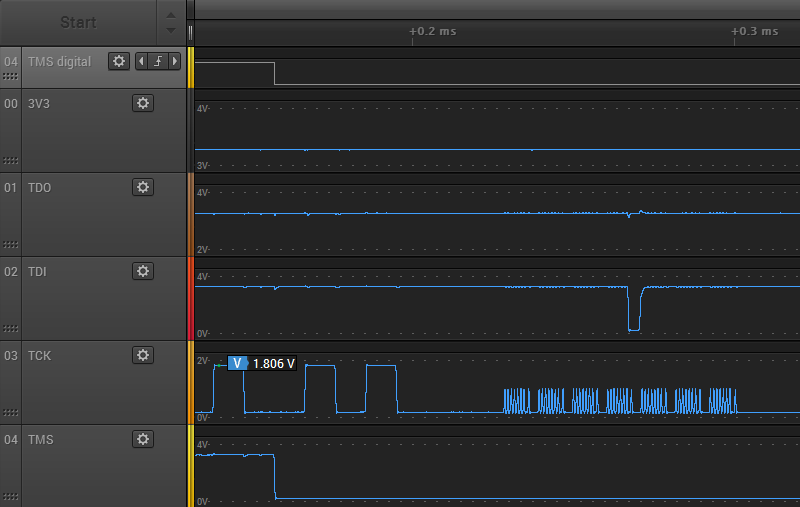The width and height of the screenshot is (800, 507).
Task: Click the brown color bar of TDO
Action: tap(191, 214)
